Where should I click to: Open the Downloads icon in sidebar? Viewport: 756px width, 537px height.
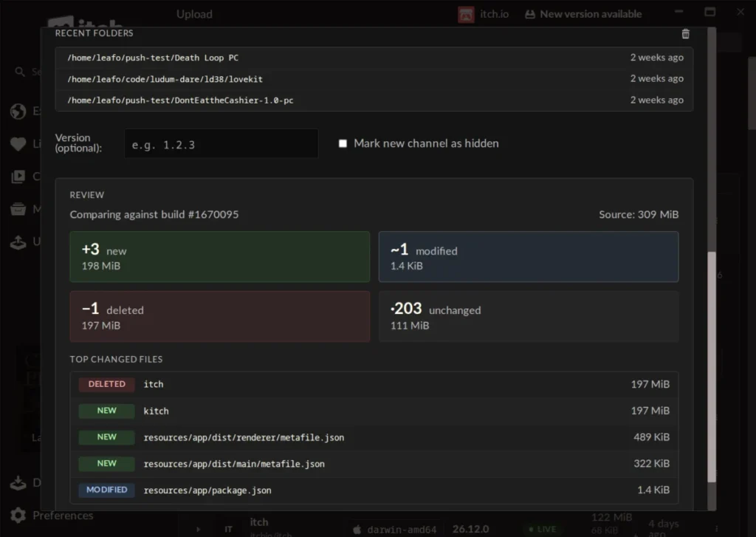(18, 482)
